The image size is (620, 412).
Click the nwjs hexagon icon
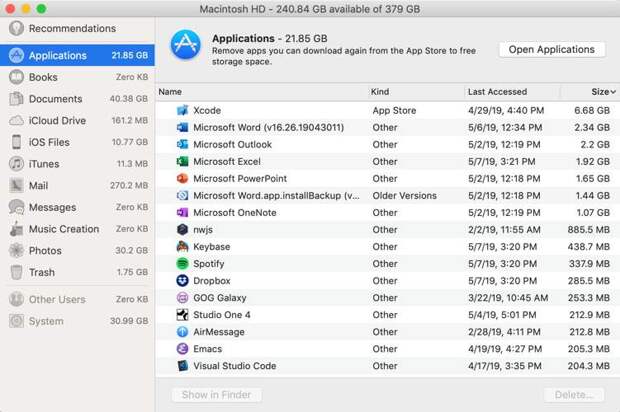[182, 229]
